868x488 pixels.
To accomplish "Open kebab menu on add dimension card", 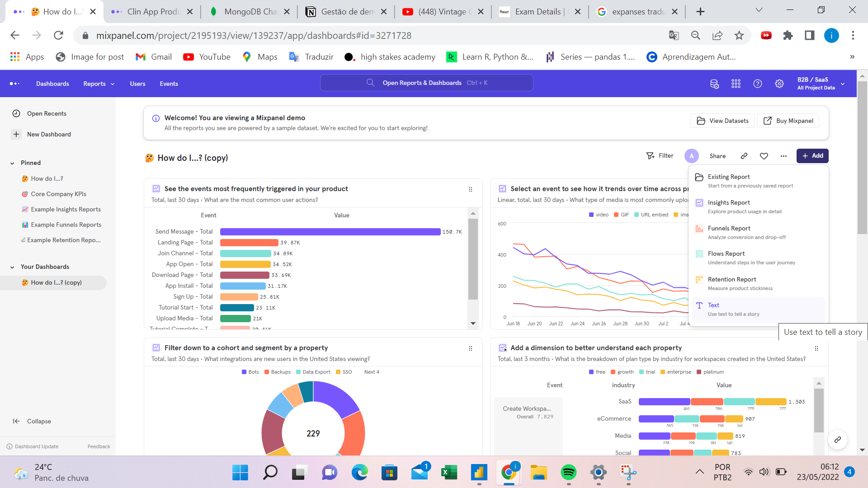I will point(816,348).
